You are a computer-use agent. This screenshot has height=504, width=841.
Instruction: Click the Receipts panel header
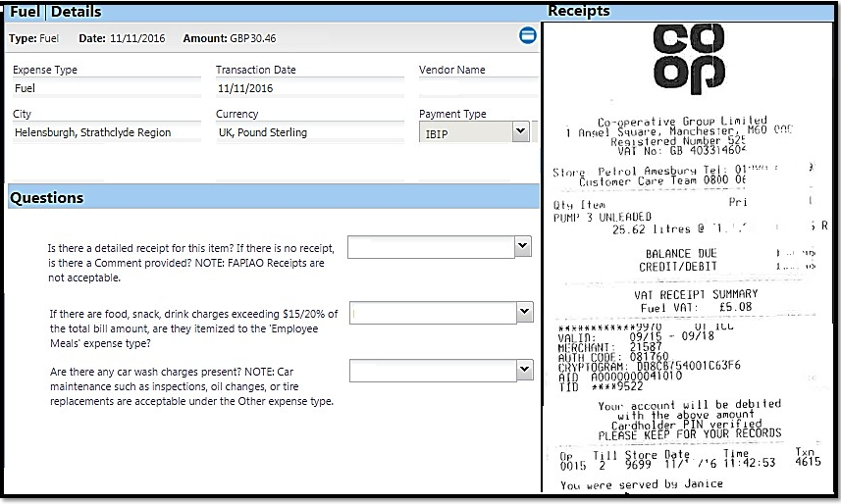[579, 11]
